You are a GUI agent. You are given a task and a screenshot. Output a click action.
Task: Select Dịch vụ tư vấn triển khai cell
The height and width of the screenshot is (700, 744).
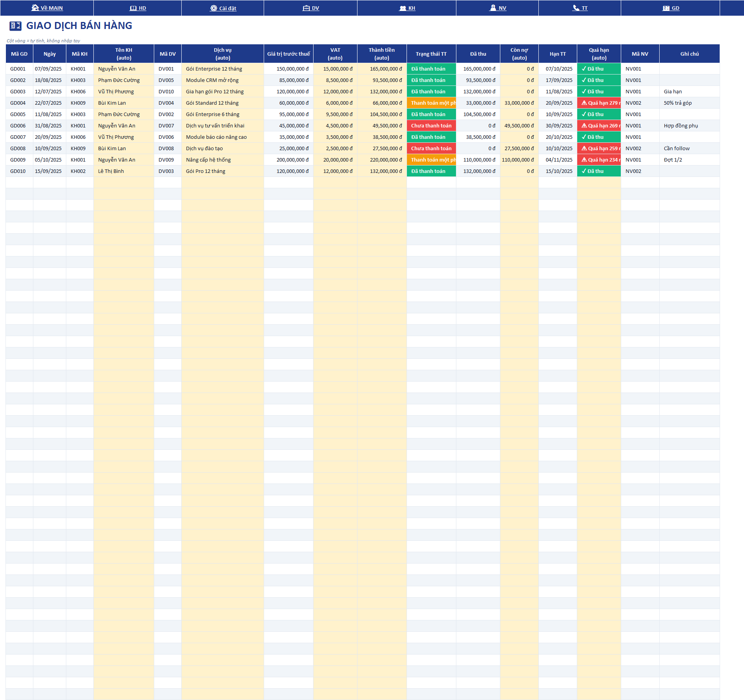(x=223, y=125)
